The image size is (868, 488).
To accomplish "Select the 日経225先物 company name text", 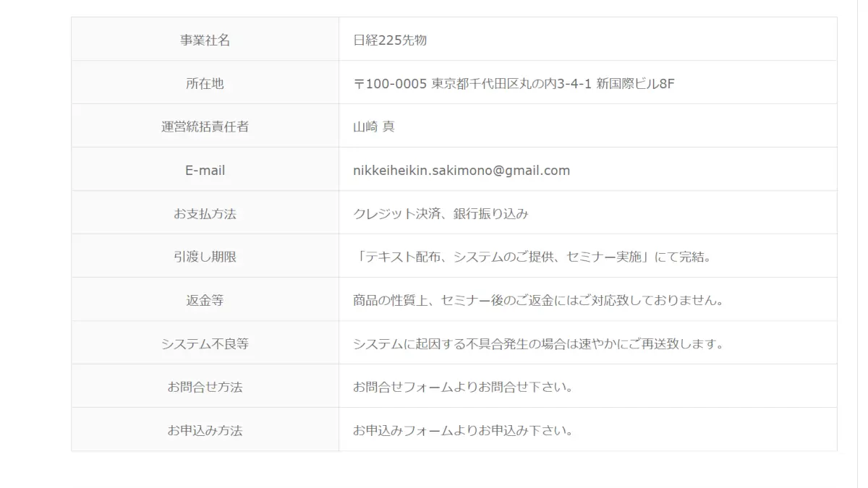I will coord(390,40).
